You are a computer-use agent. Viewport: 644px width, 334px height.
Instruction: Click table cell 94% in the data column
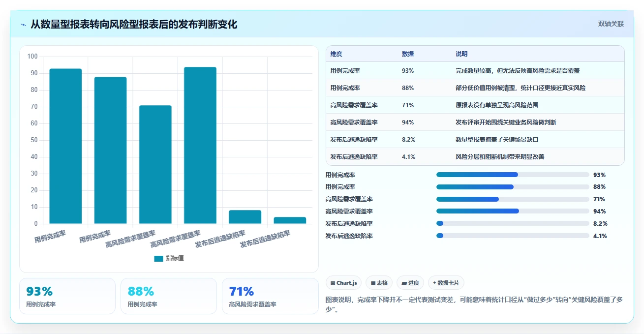pyautogui.click(x=408, y=122)
